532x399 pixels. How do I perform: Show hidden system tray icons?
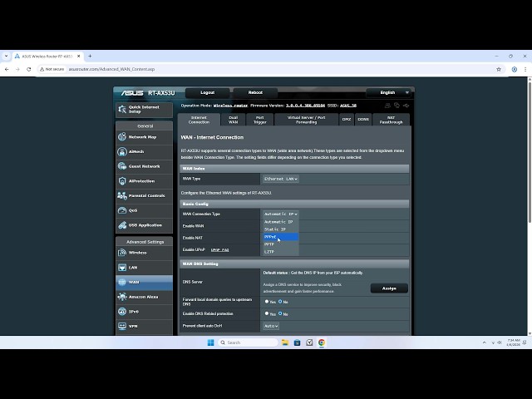click(x=484, y=342)
